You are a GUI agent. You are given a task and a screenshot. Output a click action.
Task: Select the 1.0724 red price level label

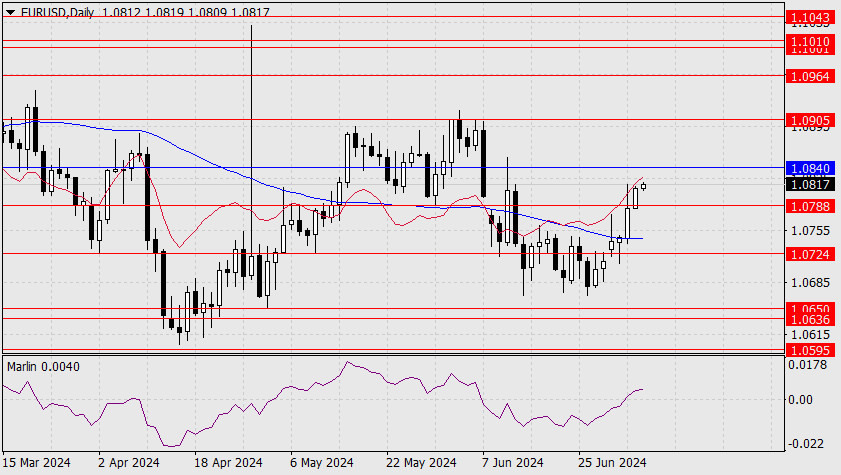coord(810,254)
